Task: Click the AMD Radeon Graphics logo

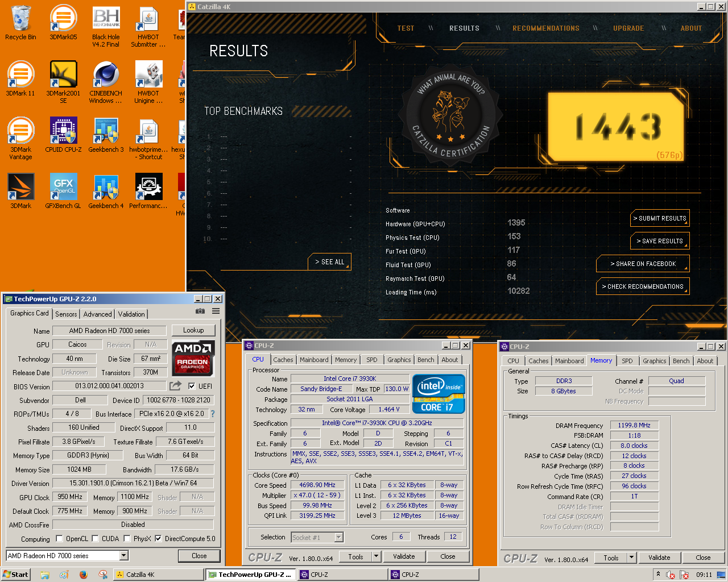Action: pos(193,358)
